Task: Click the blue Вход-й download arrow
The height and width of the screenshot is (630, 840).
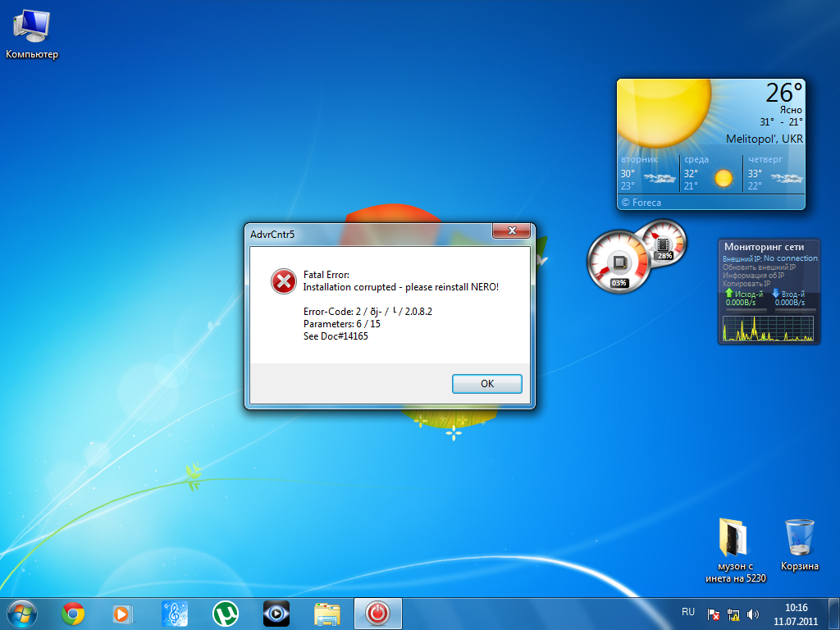Action: click(775, 293)
